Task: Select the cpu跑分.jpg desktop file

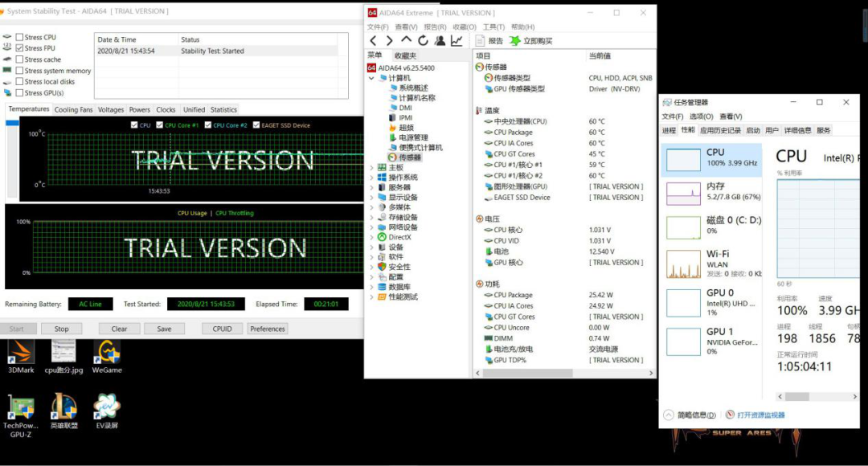Action: click(63, 357)
